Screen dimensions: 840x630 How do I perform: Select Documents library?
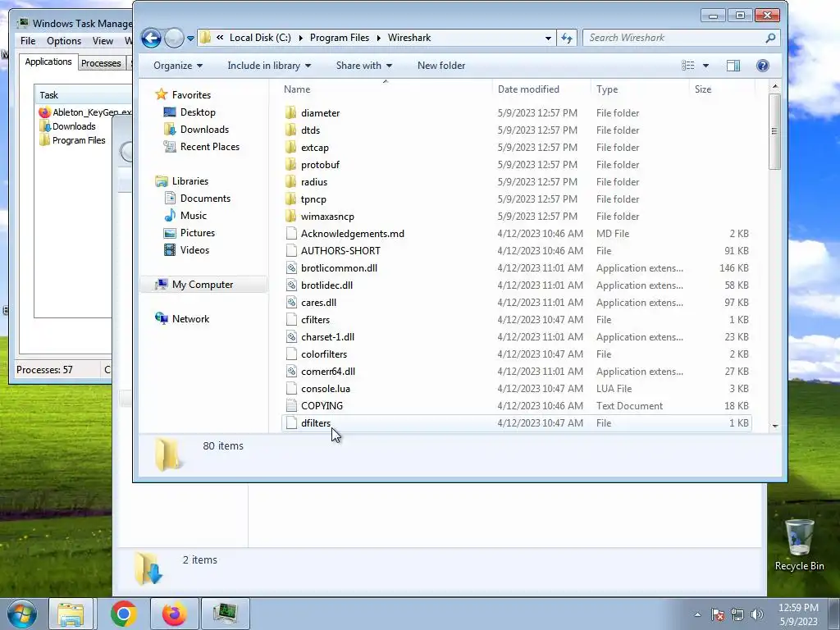[x=205, y=199]
